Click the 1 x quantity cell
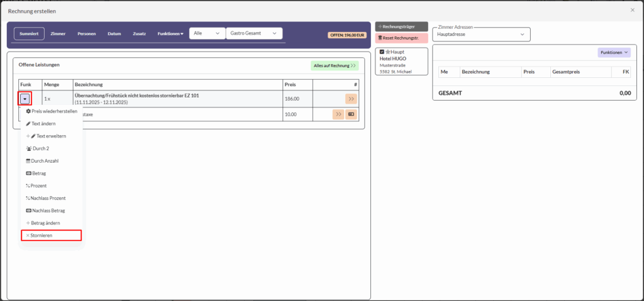Viewport: 644px width, 301px height. click(57, 99)
